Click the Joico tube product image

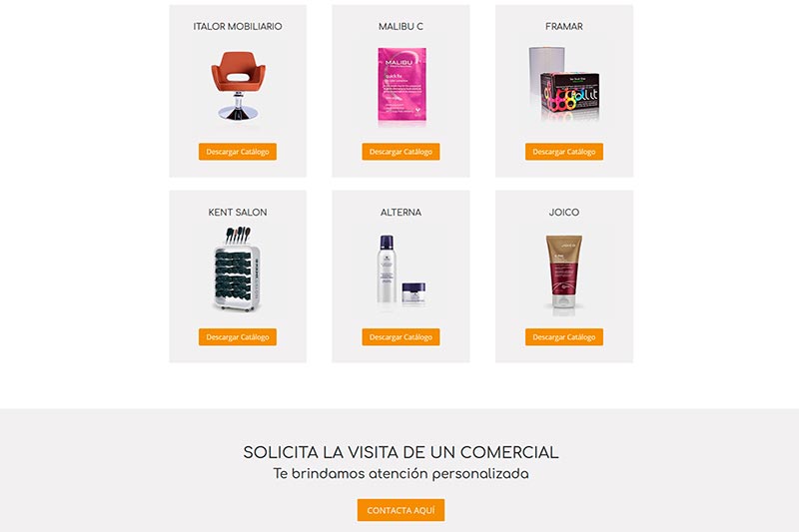[x=564, y=271]
